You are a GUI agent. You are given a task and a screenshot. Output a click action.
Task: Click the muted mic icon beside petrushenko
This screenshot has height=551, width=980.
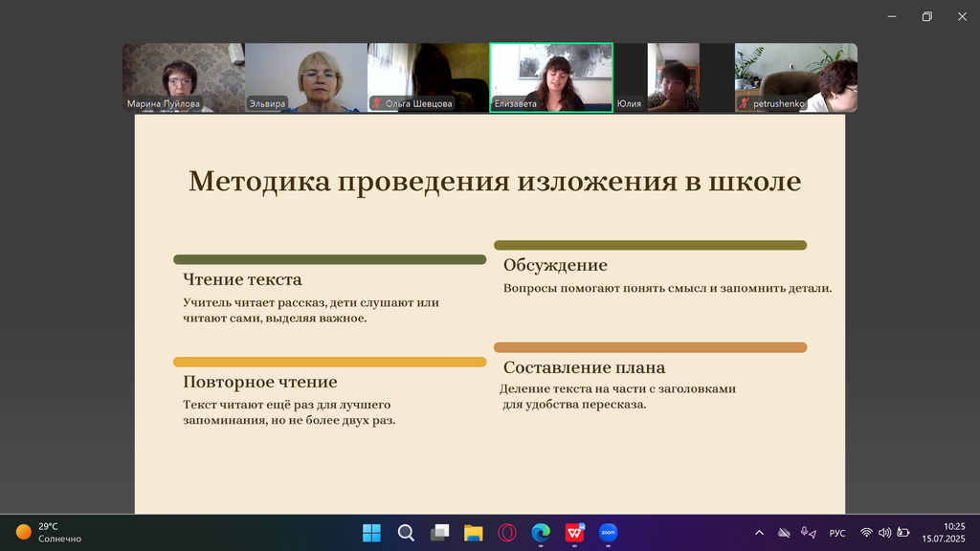[x=744, y=103]
